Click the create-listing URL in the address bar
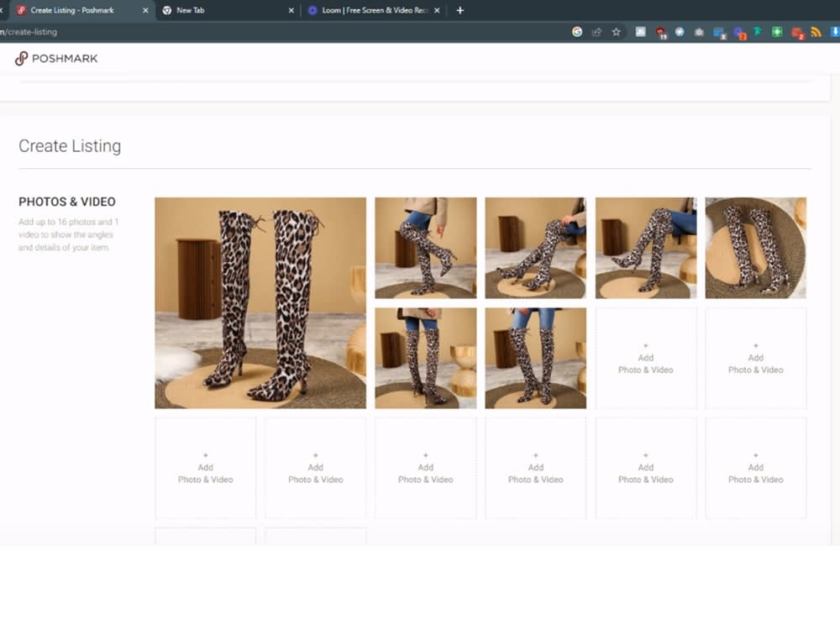Screen dimensions: 840x630 (x=29, y=32)
